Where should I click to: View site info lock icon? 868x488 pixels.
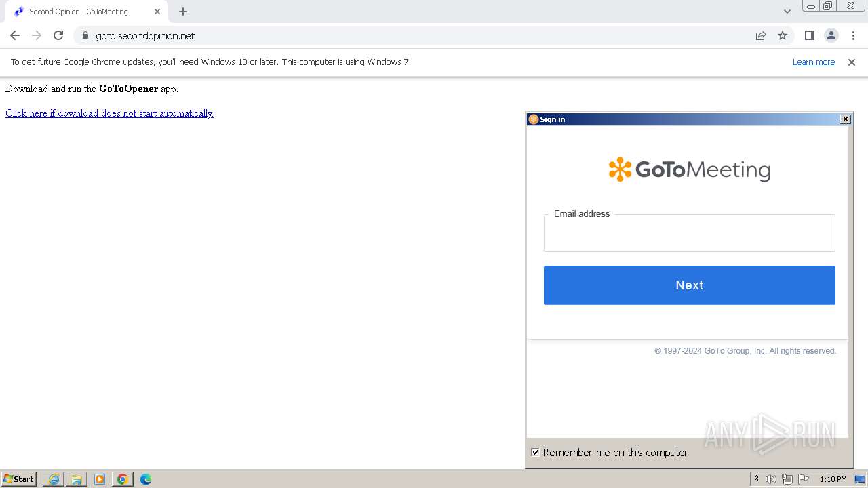[85, 35]
